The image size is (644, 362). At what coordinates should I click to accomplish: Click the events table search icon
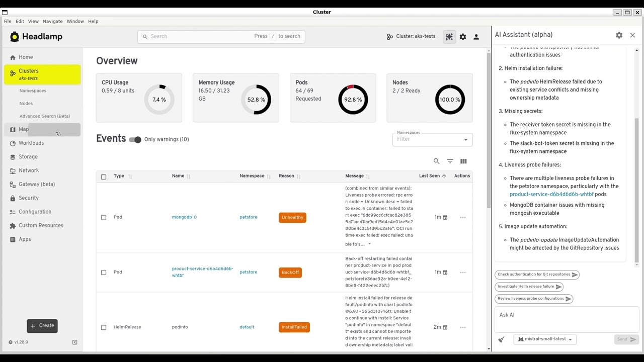pyautogui.click(x=436, y=161)
